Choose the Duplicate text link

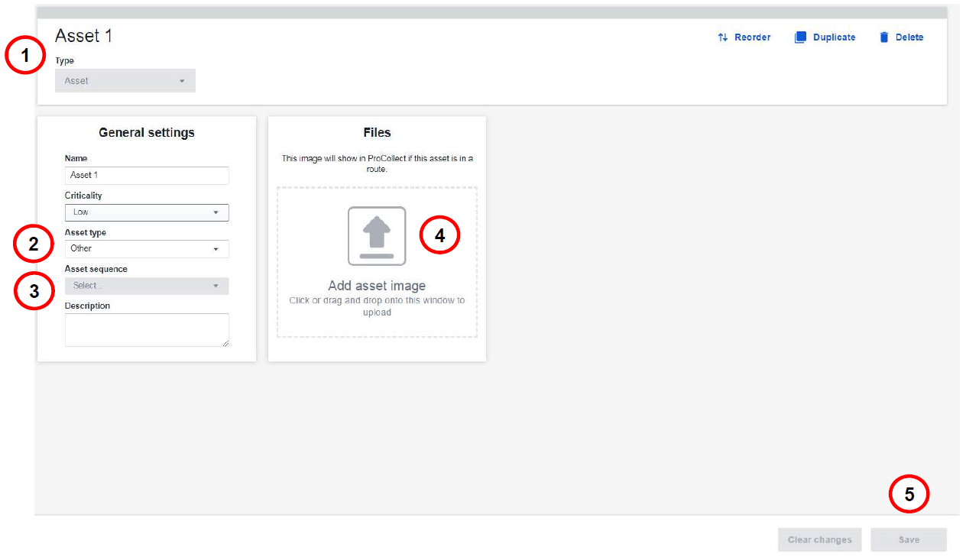click(x=834, y=37)
